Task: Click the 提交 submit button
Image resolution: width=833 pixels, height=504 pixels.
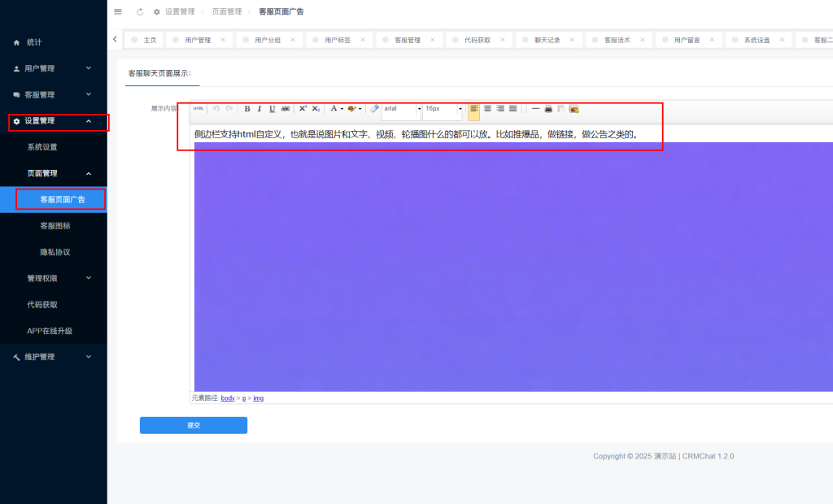Action: pyautogui.click(x=193, y=424)
